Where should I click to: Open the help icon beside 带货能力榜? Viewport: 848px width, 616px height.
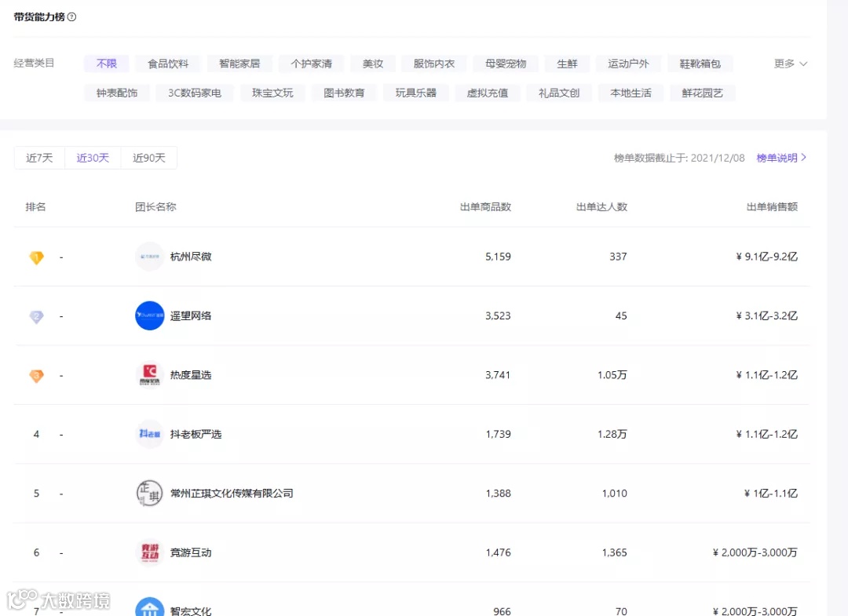[72, 16]
